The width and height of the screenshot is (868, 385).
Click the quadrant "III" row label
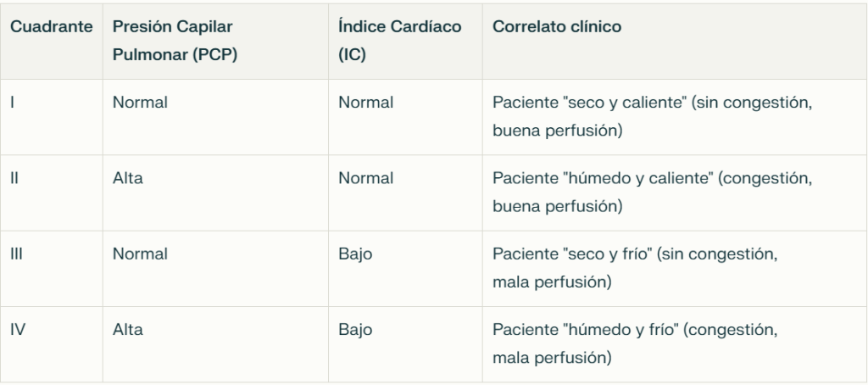16,254
